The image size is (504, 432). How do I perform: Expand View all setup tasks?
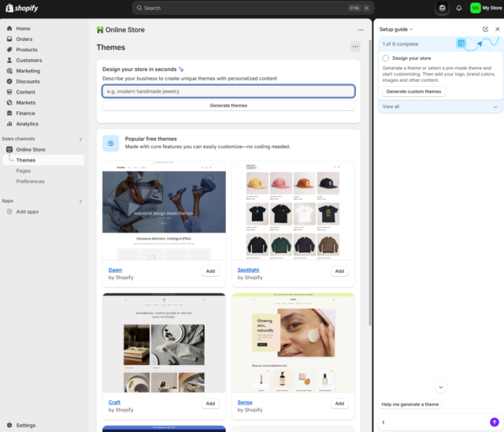click(x=439, y=106)
